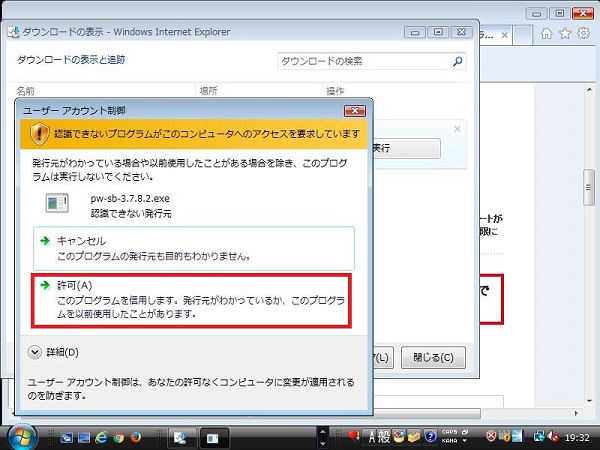Image resolution: width=600 pixels, height=450 pixels.
Task: Close the Internet Explorer browser tab
Action: click(505, 36)
